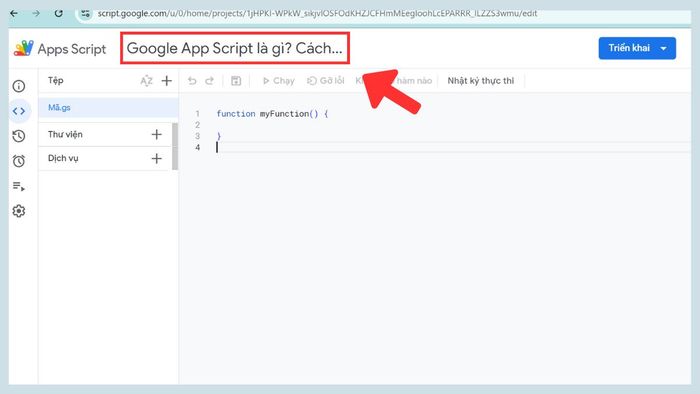
Task: Expand the Triển khai dropdown arrow
Action: click(664, 48)
